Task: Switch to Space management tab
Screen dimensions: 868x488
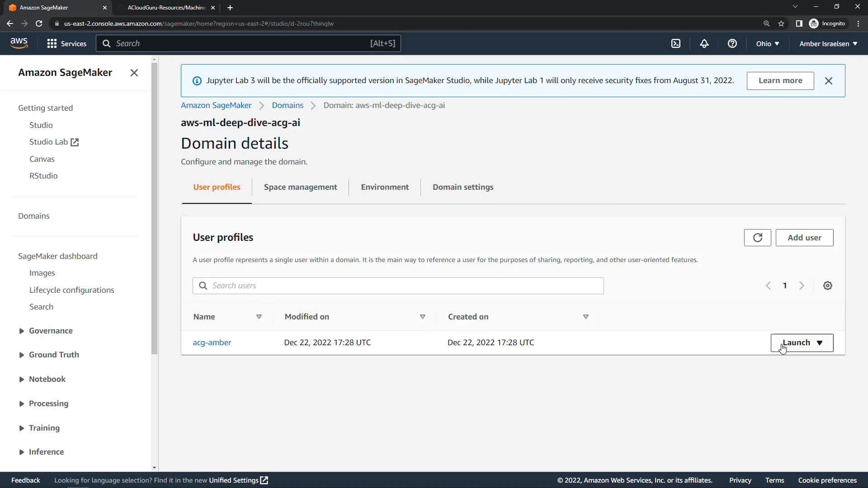Action: (300, 187)
